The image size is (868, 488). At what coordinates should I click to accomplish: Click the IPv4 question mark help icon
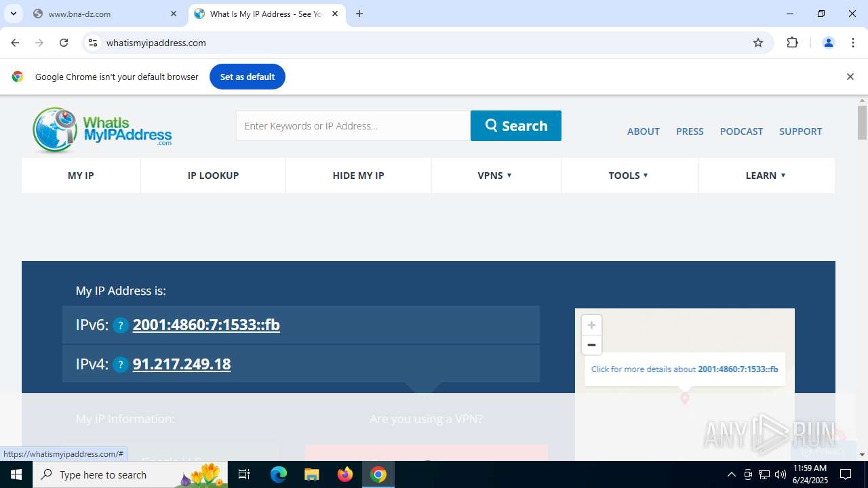click(121, 365)
